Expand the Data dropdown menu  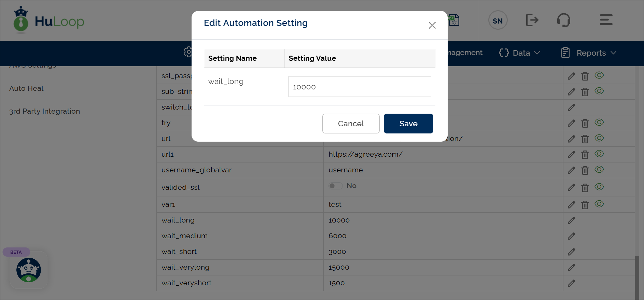(520, 53)
